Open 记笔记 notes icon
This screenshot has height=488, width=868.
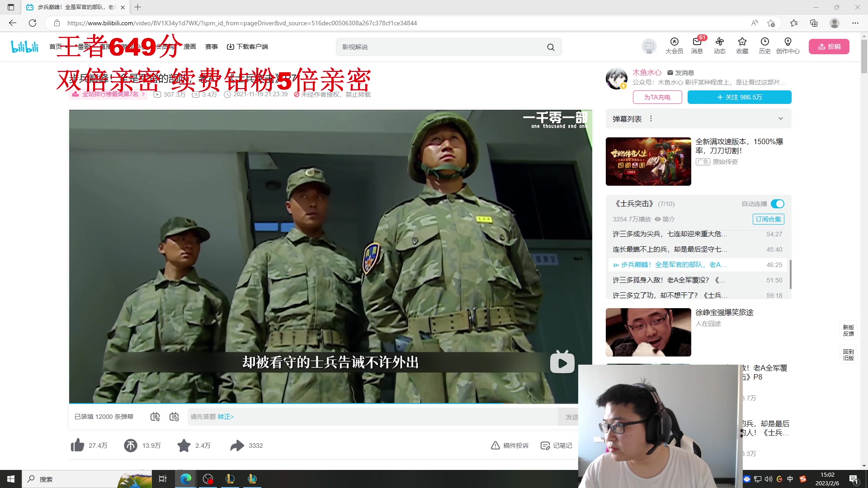[545, 446]
